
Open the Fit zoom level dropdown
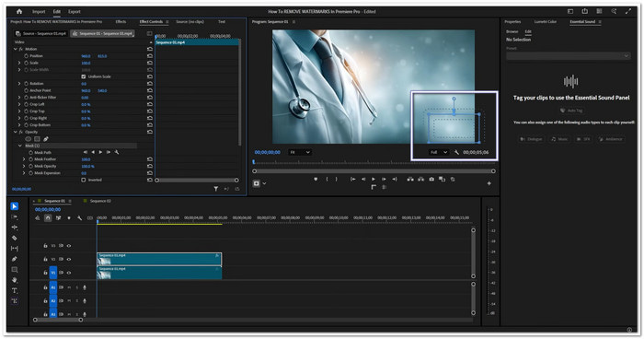pos(300,152)
